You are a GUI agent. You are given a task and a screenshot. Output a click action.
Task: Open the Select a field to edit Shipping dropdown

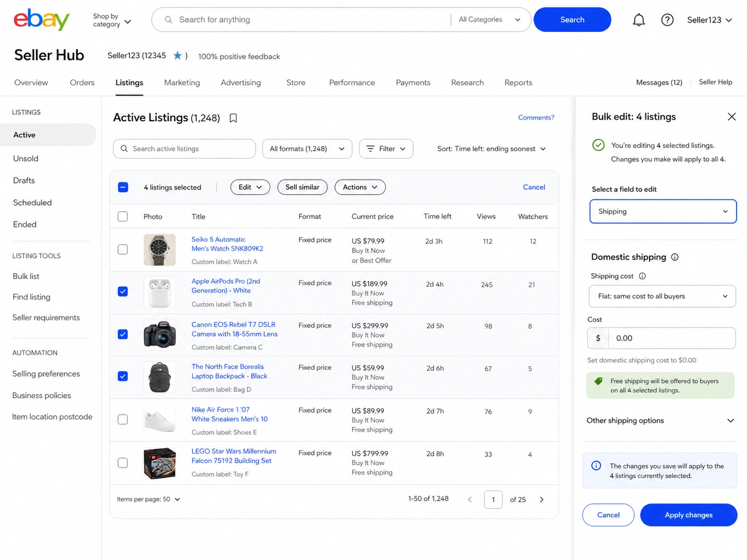663,211
